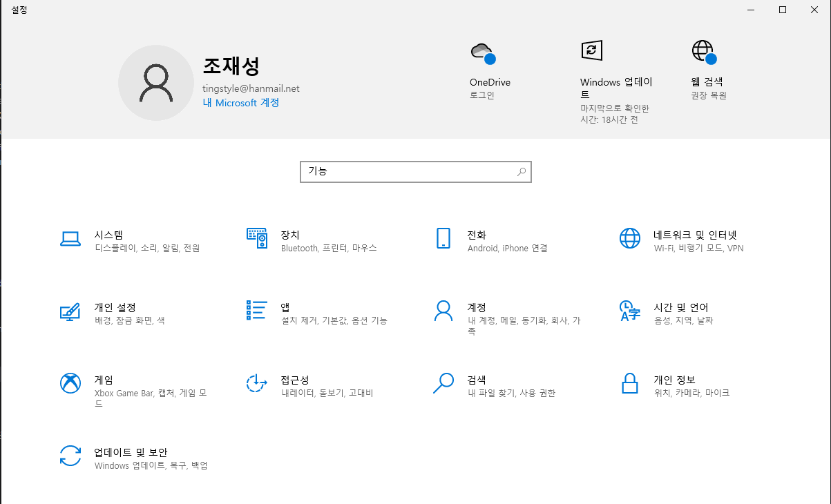The width and height of the screenshot is (831, 504).
Task: Click the 시간 및 언어 title
Action: [681, 307]
